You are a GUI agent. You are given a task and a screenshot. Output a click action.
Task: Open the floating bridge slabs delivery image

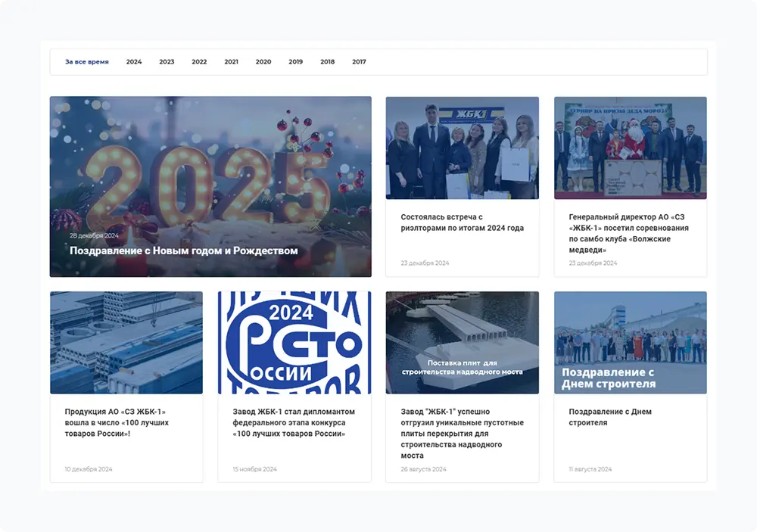point(462,343)
